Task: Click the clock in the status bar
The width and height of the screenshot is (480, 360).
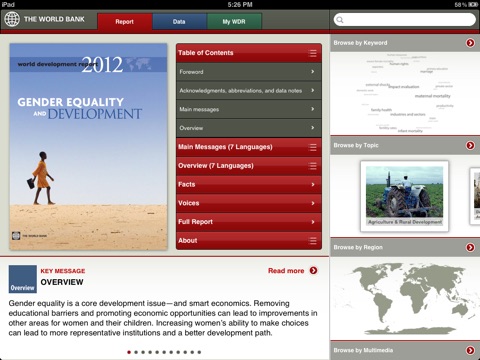Action: coord(240,5)
